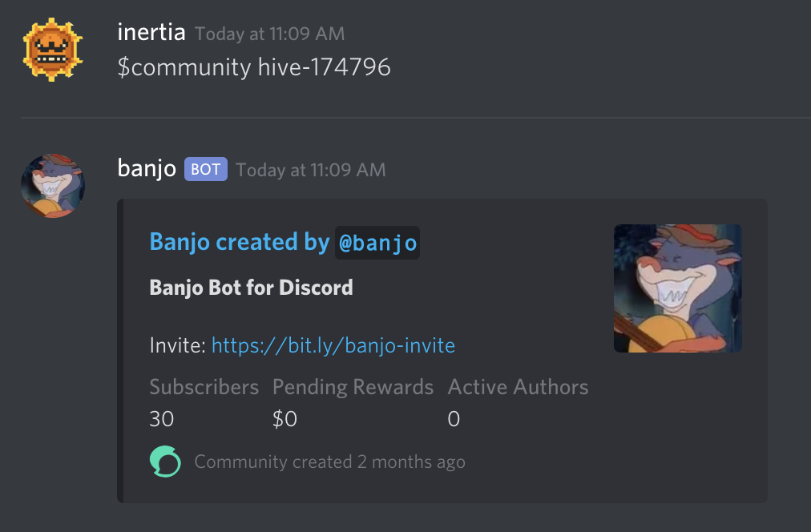Open the embed thumbnail image
The image size is (811, 532).
pos(677,288)
